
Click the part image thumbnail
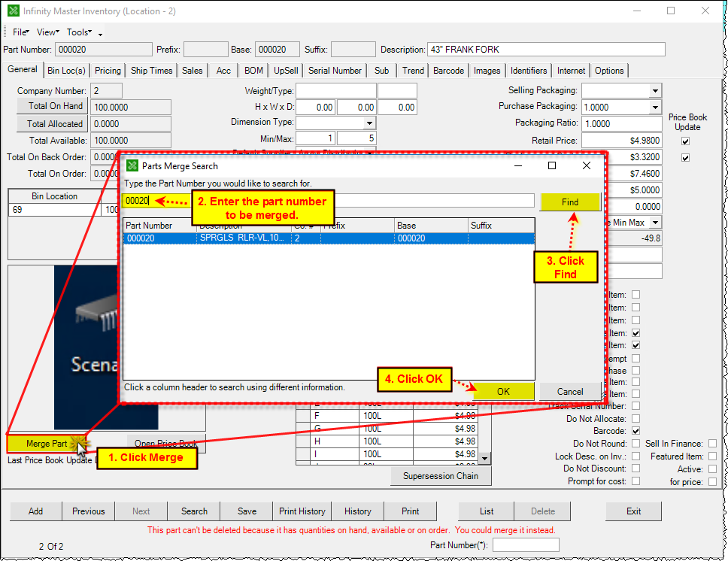click(x=86, y=347)
